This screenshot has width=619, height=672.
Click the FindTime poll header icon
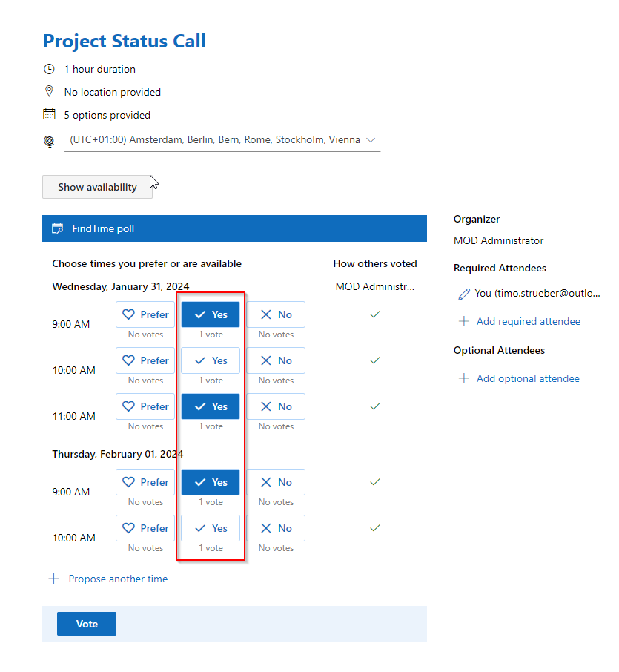pyautogui.click(x=57, y=228)
